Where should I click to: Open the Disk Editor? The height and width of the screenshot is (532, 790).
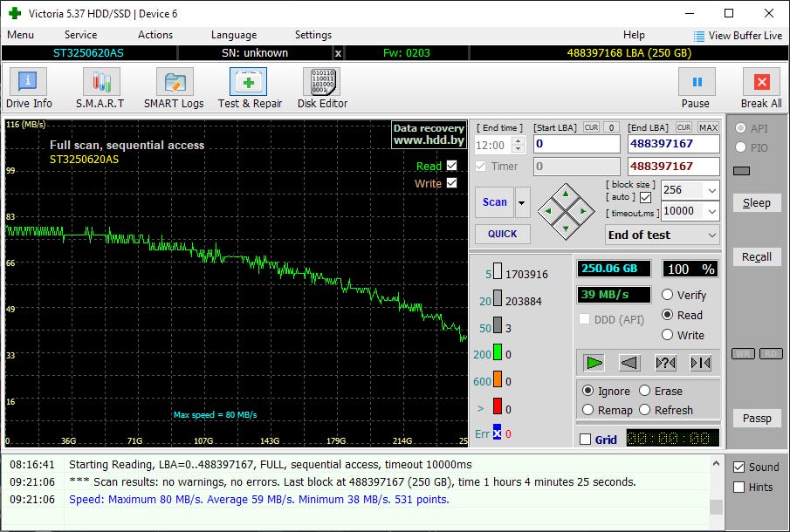click(321, 83)
